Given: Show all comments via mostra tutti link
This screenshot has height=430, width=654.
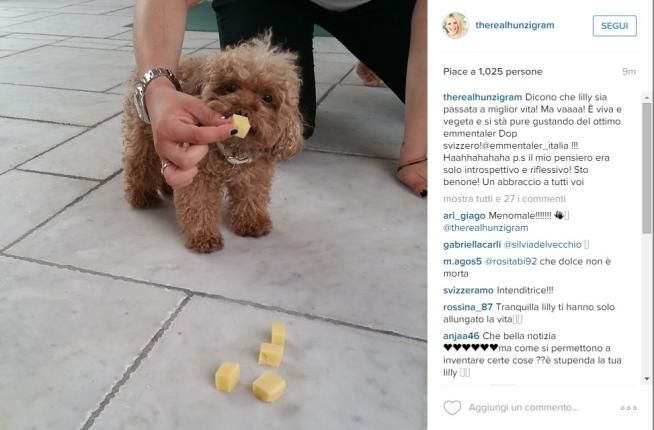Looking at the screenshot, I should (504, 199).
